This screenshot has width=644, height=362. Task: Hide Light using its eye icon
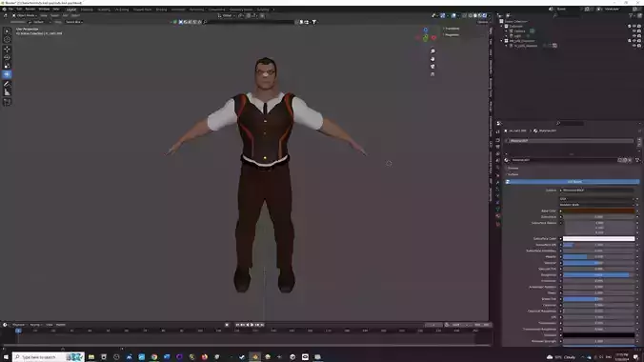[x=634, y=36]
